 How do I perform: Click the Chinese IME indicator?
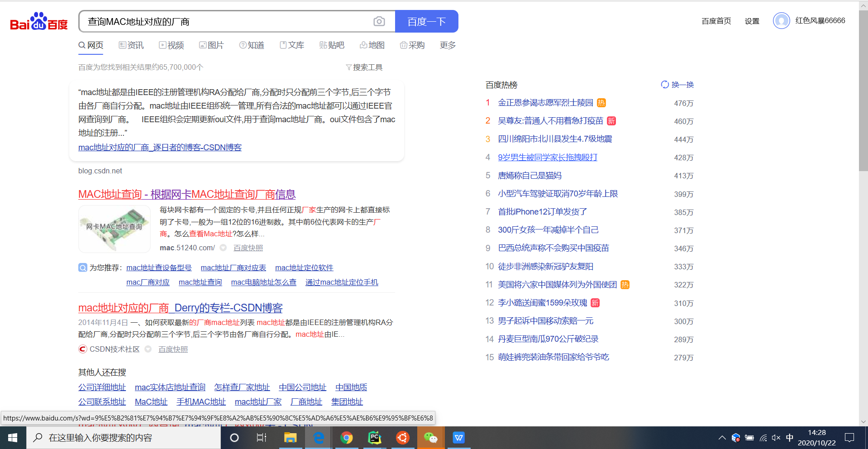point(790,438)
